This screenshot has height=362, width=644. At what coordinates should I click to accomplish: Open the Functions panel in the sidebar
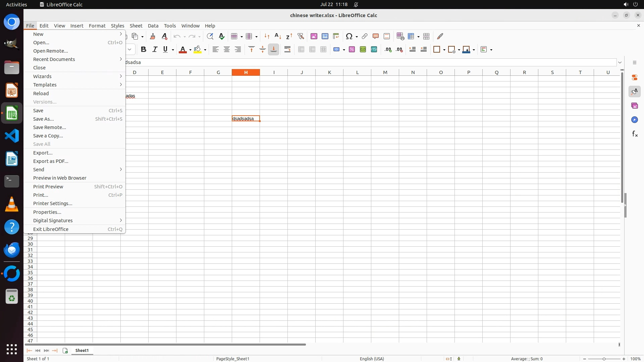coord(635,134)
